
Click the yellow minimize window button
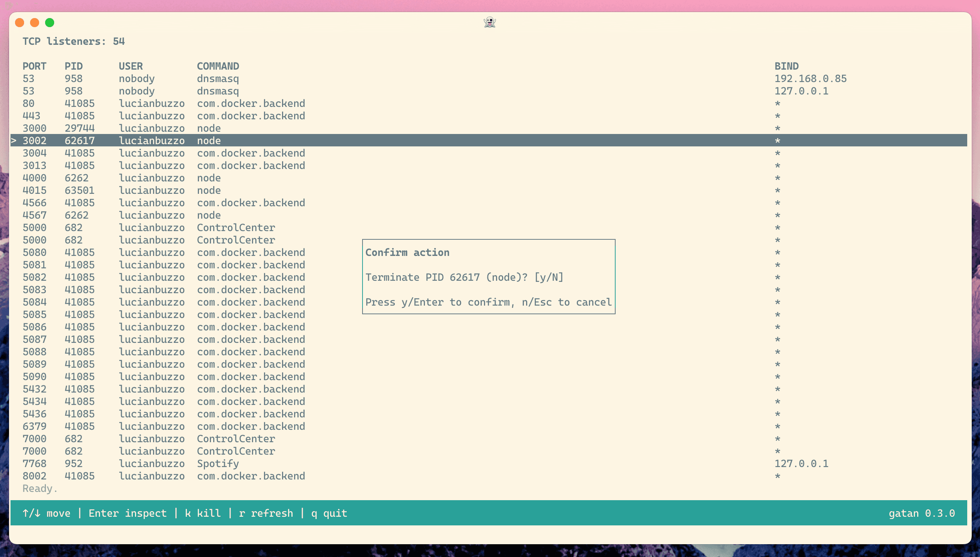34,23
